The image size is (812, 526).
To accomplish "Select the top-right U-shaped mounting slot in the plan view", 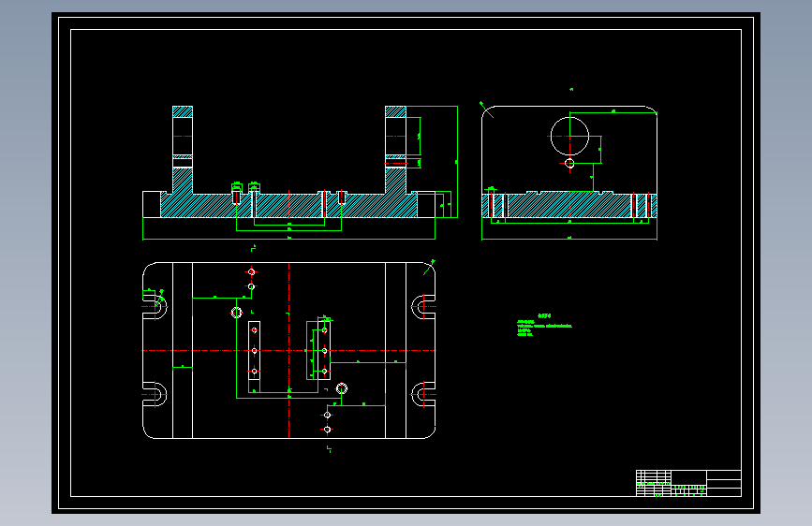I will click(423, 306).
